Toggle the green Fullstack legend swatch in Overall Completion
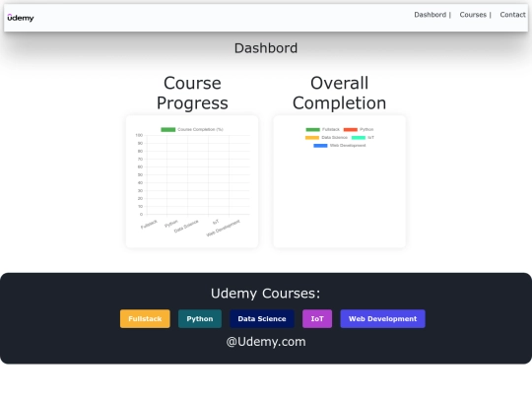The image size is (532, 399). coord(313,129)
